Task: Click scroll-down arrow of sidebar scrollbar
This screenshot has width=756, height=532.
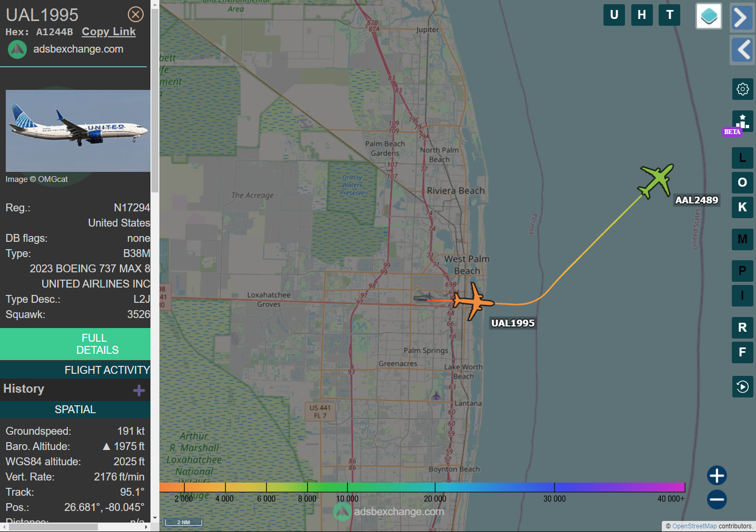Action: (x=155, y=518)
